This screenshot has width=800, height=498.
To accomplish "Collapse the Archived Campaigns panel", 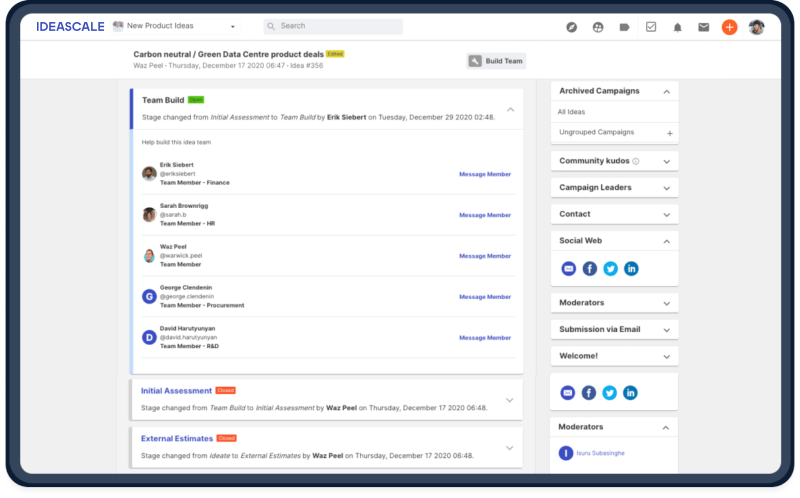I will coord(666,91).
